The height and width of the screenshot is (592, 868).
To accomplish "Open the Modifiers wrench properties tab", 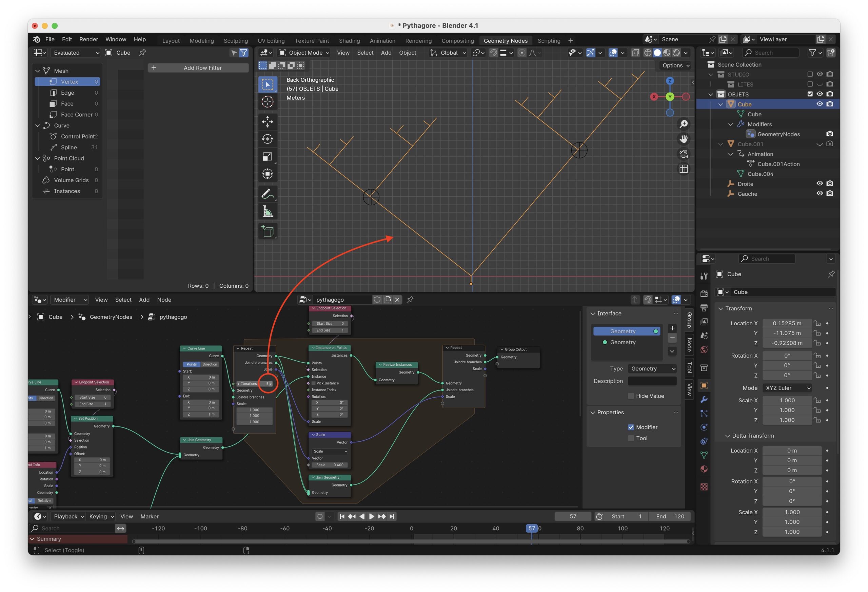I will point(704,400).
